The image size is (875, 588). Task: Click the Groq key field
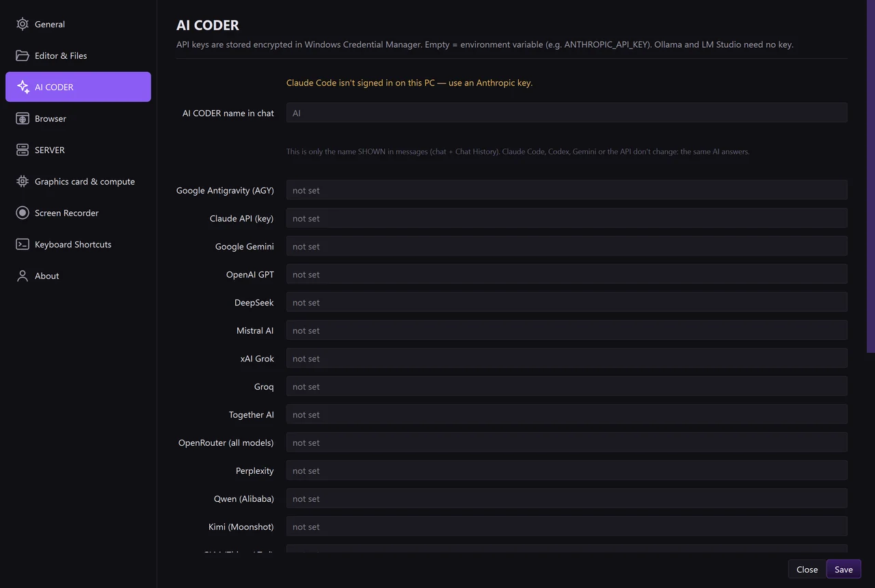point(567,386)
